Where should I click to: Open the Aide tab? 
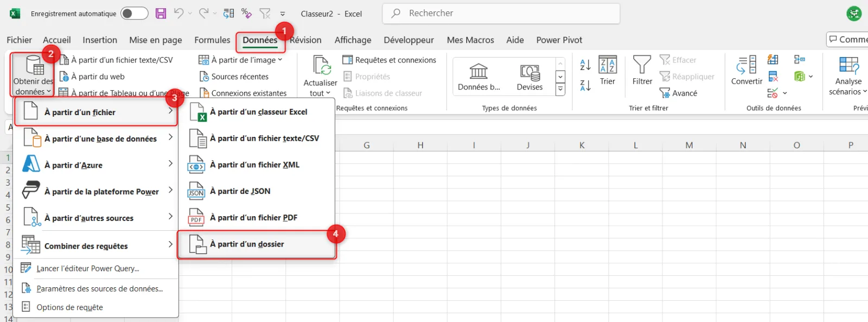[x=515, y=40]
